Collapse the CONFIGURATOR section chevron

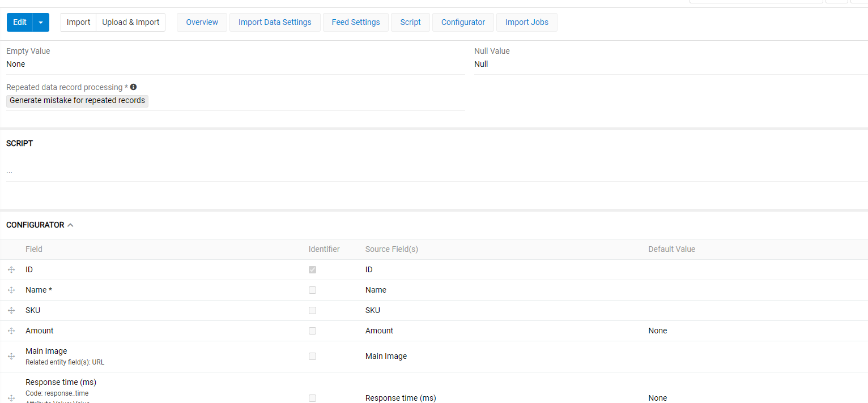point(70,225)
